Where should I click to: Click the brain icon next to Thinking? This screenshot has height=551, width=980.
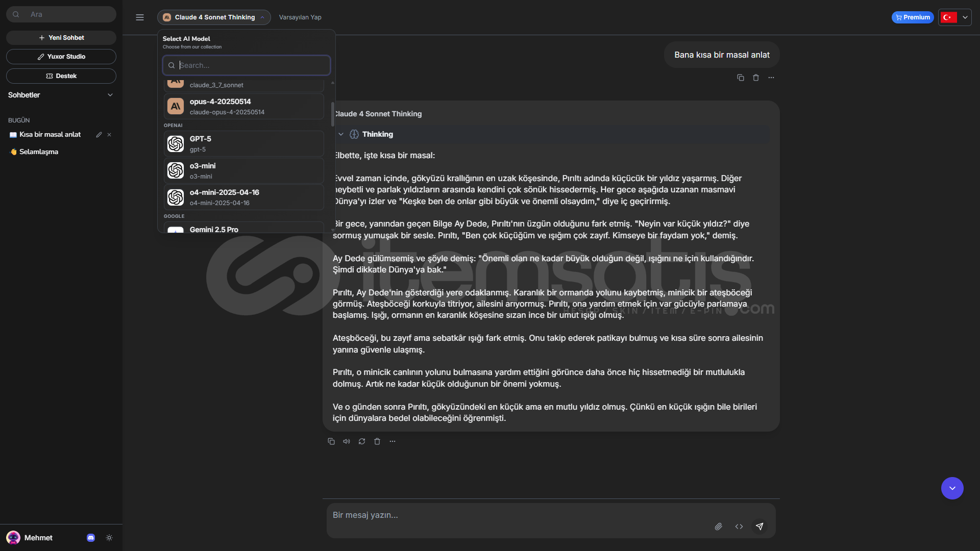(x=354, y=134)
